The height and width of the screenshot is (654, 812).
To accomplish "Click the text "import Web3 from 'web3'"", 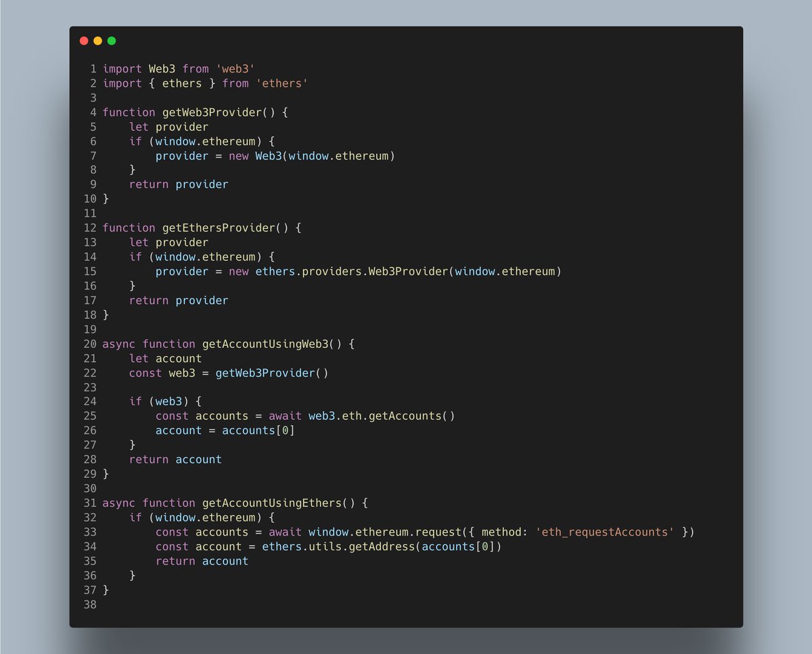I will [179, 68].
